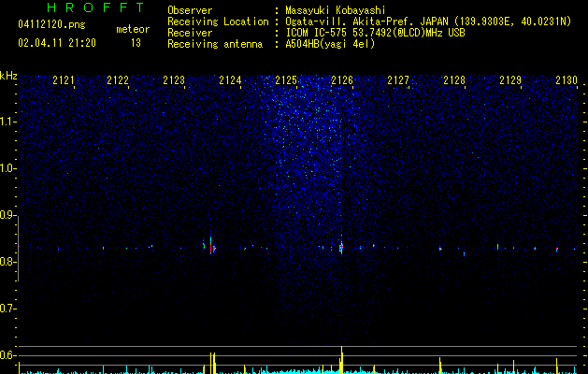Image resolution: width=588 pixels, height=374 pixels.
Task: Click time marker 2124
Action: [230, 80]
